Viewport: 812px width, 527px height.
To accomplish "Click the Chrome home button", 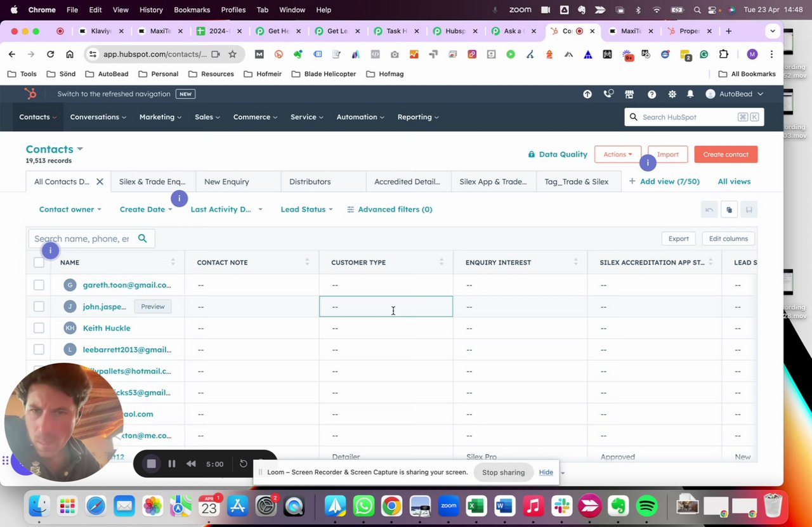I will point(70,54).
